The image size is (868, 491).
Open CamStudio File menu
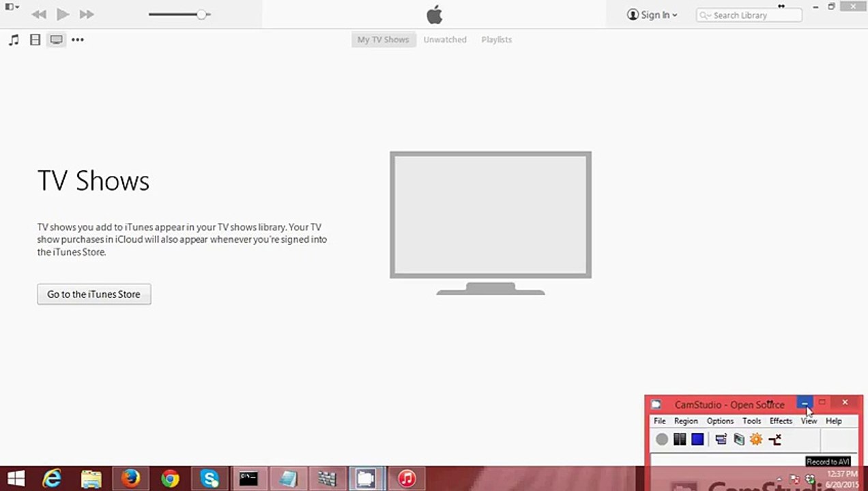660,421
